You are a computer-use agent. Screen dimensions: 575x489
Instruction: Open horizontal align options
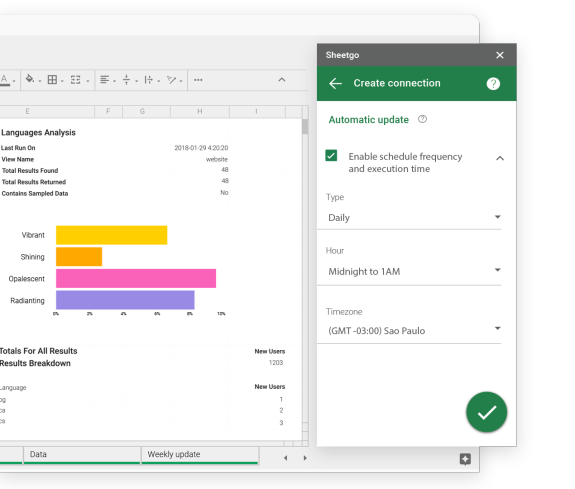tap(105, 80)
